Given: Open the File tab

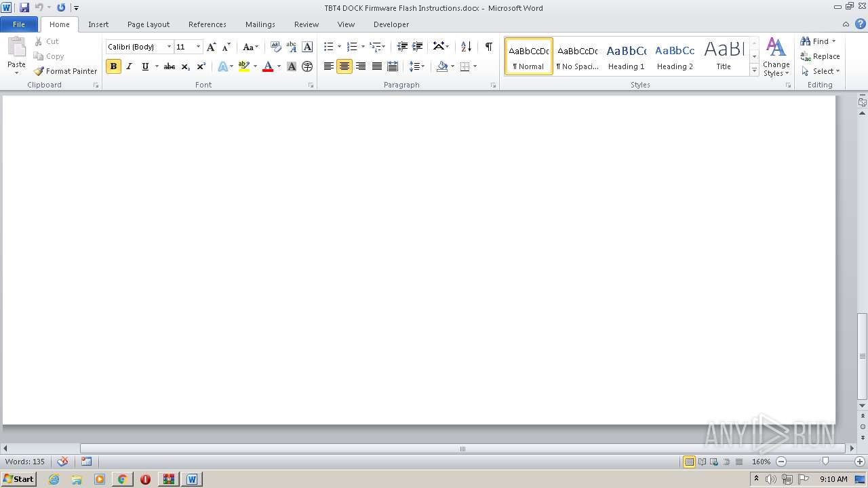Looking at the screenshot, I should click(19, 24).
